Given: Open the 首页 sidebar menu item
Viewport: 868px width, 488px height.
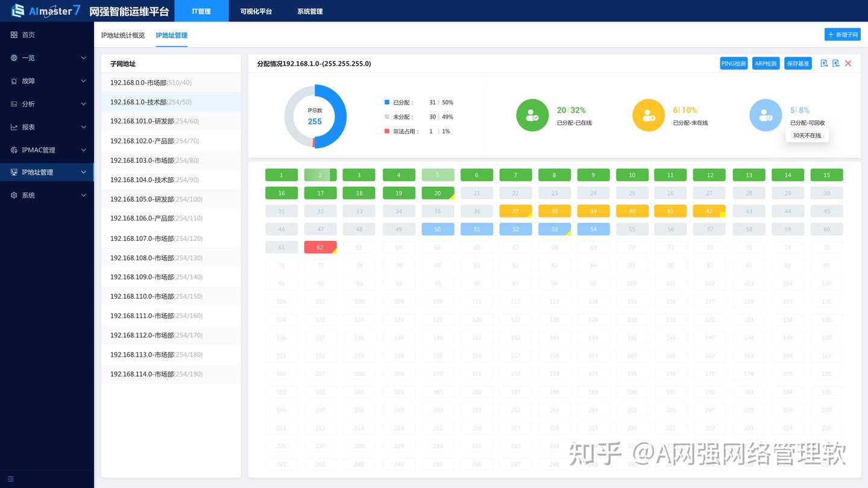Looking at the screenshot, I should point(47,35).
